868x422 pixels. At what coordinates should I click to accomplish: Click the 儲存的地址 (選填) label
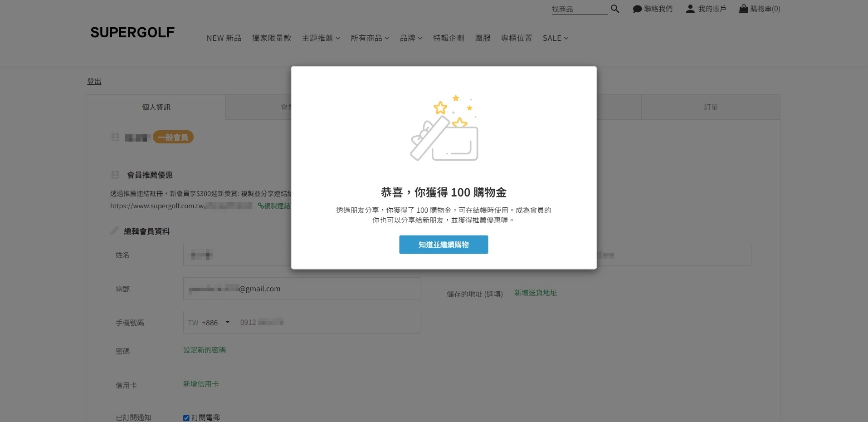pos(475,294)
